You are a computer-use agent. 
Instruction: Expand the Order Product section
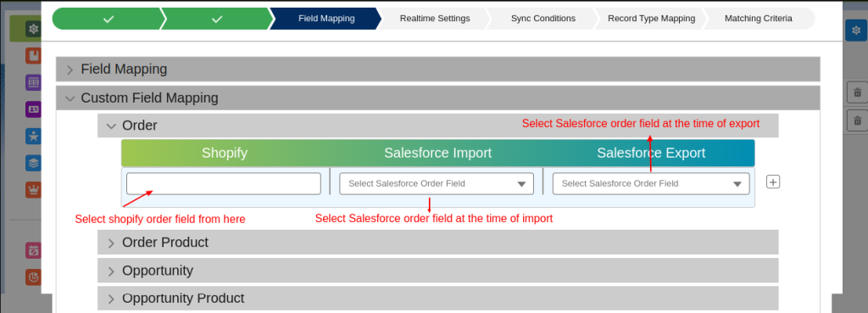click(438, 242)
